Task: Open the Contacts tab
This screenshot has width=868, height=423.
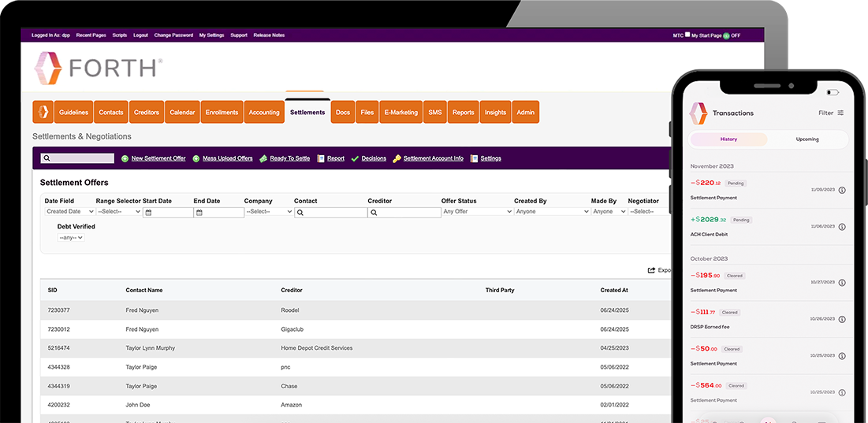Action: click(110, 112)
